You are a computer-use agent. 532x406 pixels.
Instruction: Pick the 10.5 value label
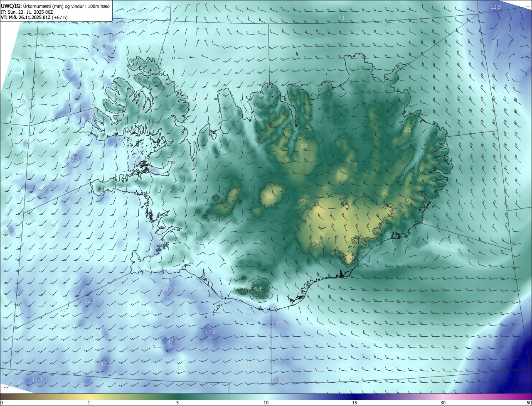point(247,366)
